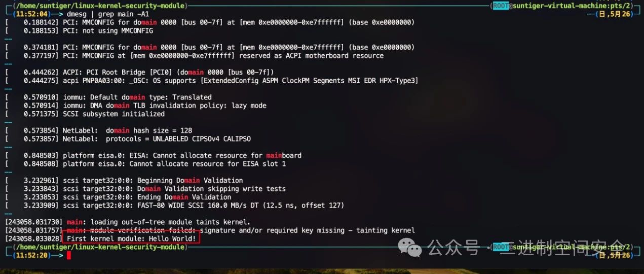
Task: Click the 11:52:04 timestamp in the prompt
Action: tap(32, 14)
